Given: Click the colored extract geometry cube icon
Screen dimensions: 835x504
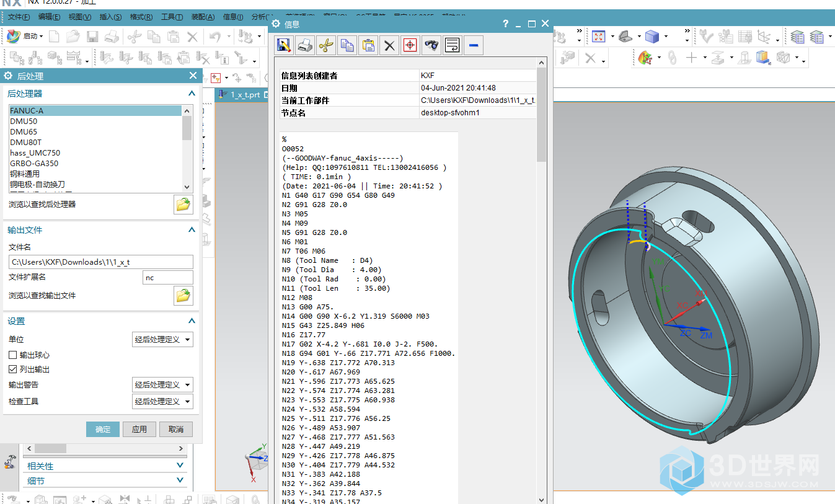Looking at the screenshot, I should [763, 58].
